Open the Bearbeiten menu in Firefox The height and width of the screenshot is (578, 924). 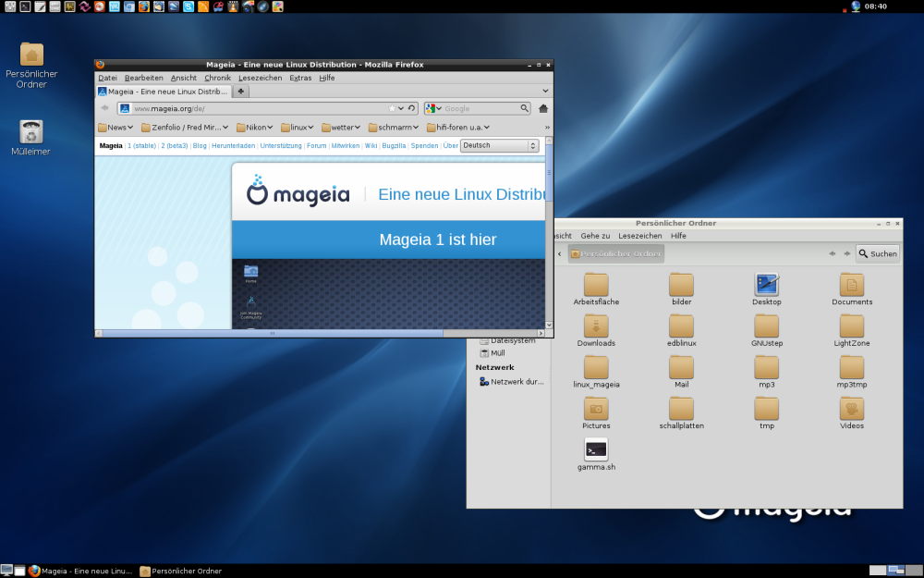(x=144, y=78)
